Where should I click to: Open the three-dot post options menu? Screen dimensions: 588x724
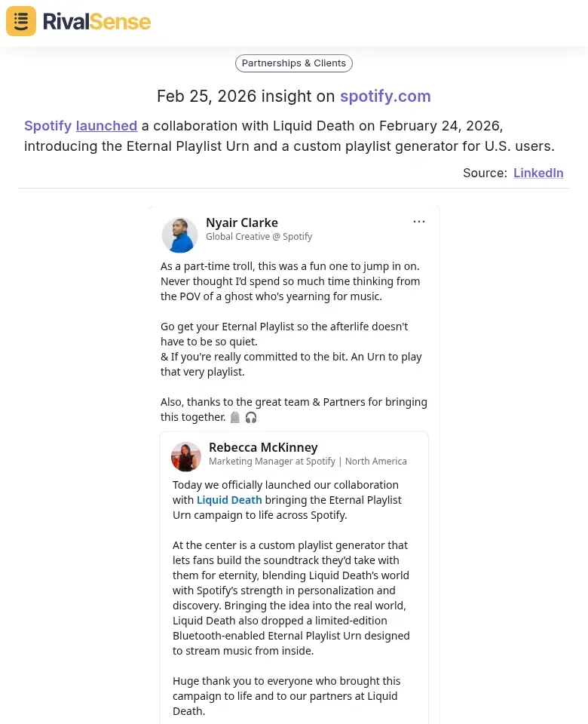[x=419, y=222]
